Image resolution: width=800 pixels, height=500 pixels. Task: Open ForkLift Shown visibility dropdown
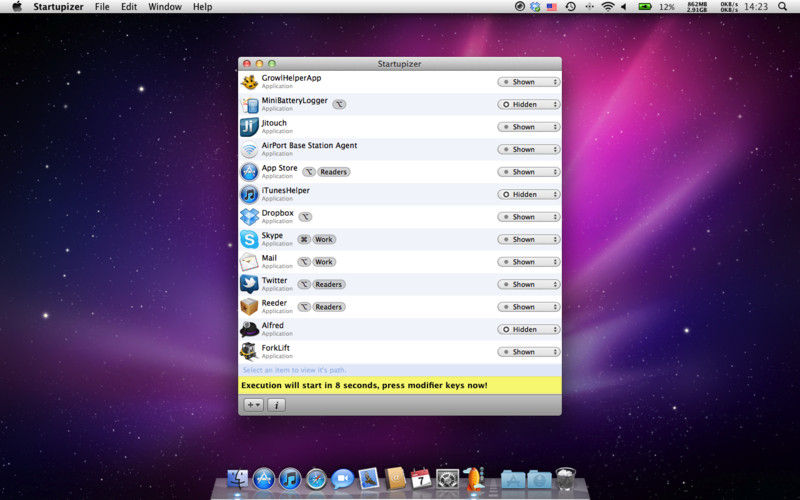(529, 352)
